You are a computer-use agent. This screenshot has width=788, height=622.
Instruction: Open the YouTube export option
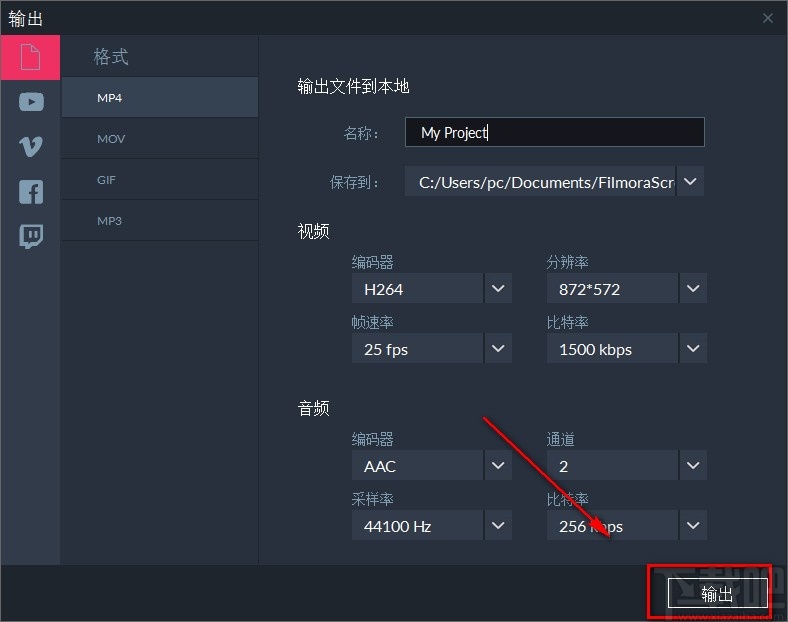point(31,101)
